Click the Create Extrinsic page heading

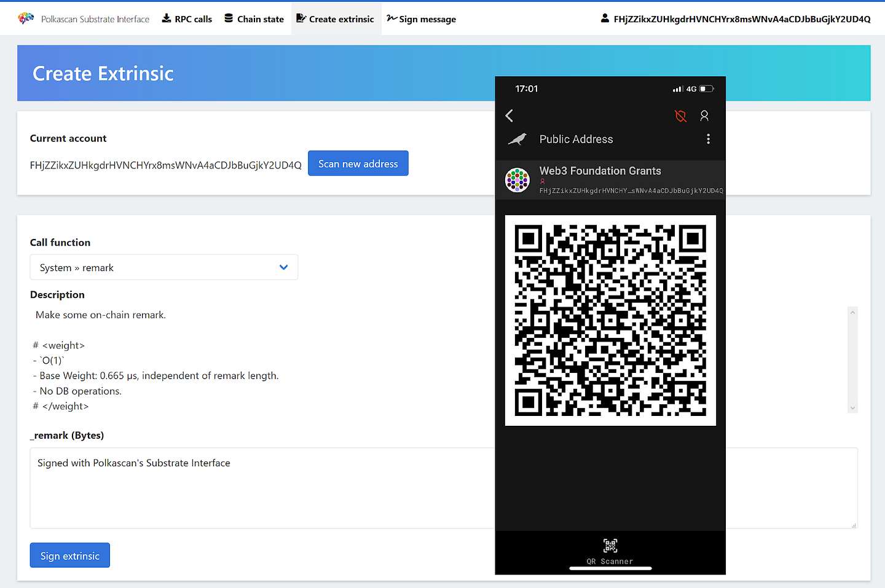[103, 73]
